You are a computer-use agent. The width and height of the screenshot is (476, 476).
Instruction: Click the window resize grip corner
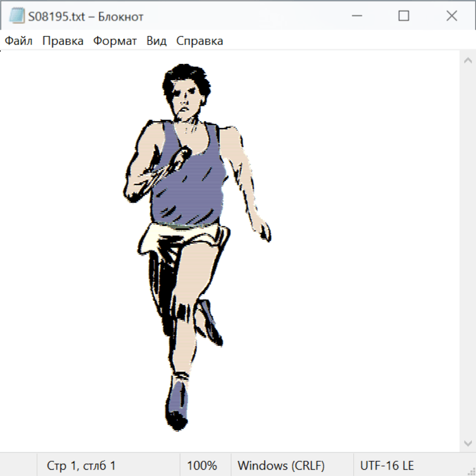(471, 471)
